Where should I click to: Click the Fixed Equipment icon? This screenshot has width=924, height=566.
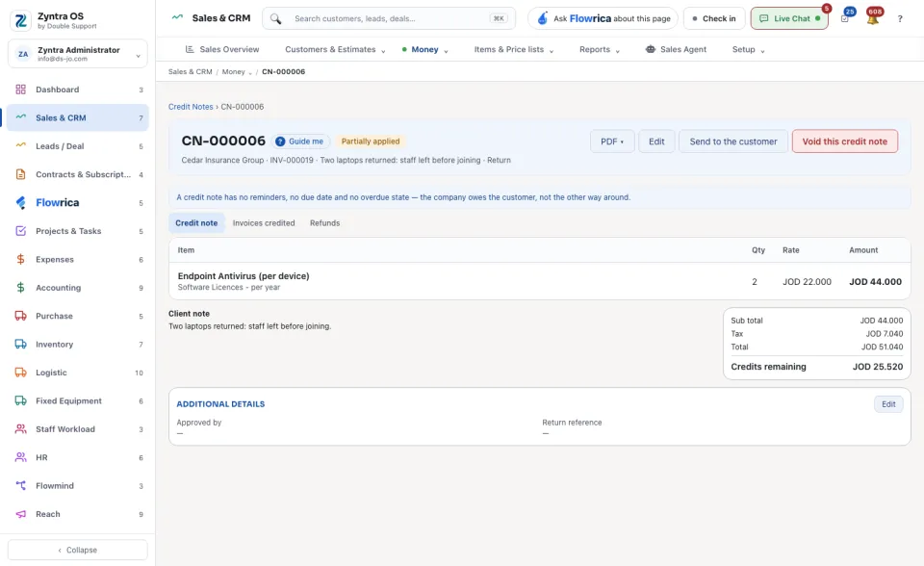pos(20,400)
